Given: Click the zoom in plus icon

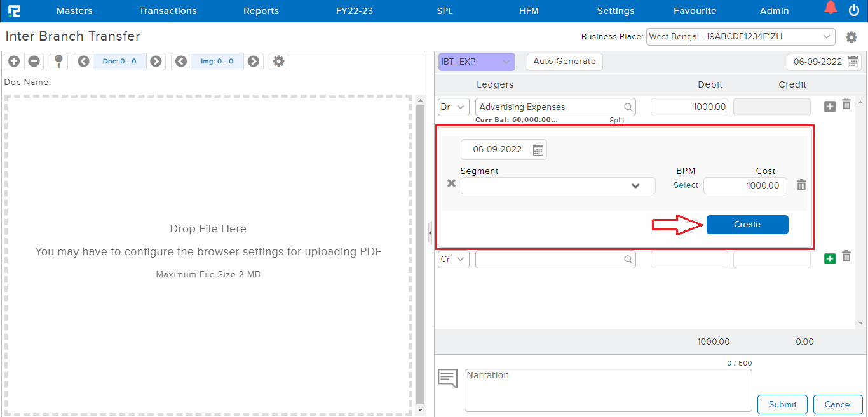Looking at the screenshot, I should (14, 62).
